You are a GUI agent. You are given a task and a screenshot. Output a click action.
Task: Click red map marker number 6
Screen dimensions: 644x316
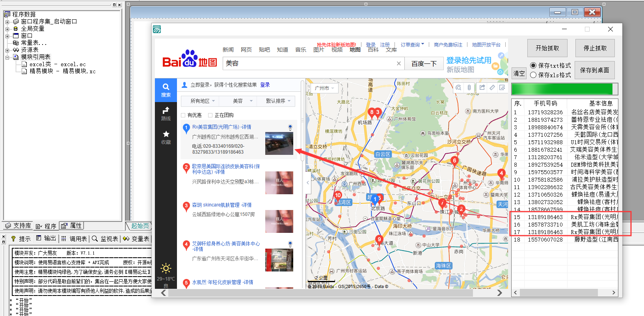pos(454,161)
